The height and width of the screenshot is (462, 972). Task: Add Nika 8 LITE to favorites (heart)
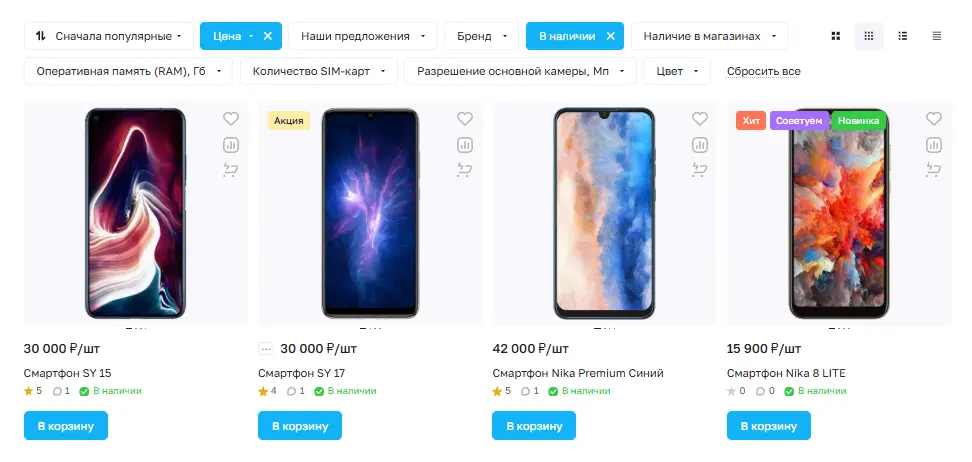[x=933, y=119]
